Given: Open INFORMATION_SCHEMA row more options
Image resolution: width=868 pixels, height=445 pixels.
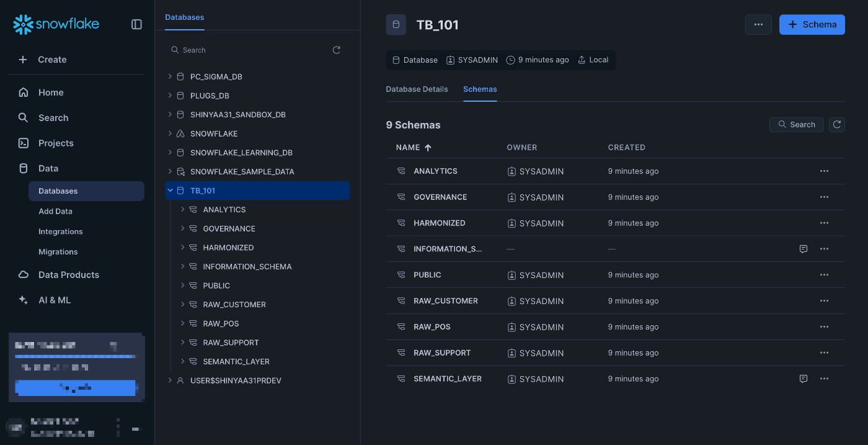Looking at the screenshot, I should coord(824,249).
